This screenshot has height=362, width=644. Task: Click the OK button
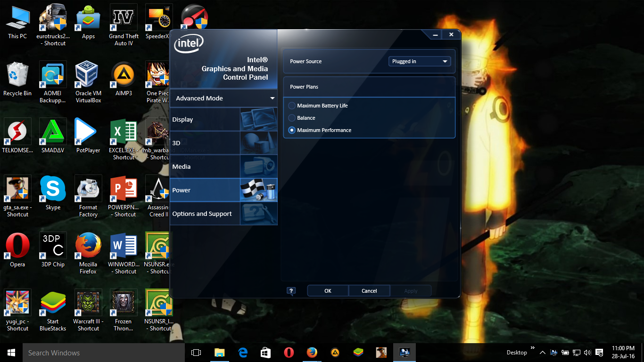pyautogui.click(x=328, y=291)
